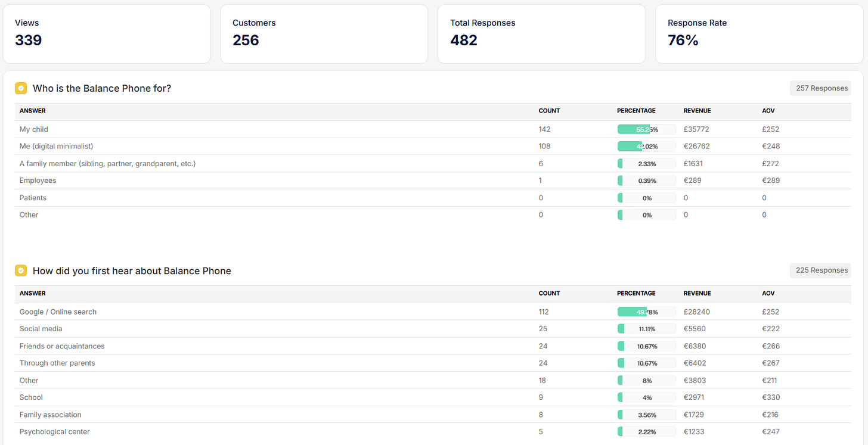Click the count "142" for My child
868x445 pixels.
coord(544,129)
